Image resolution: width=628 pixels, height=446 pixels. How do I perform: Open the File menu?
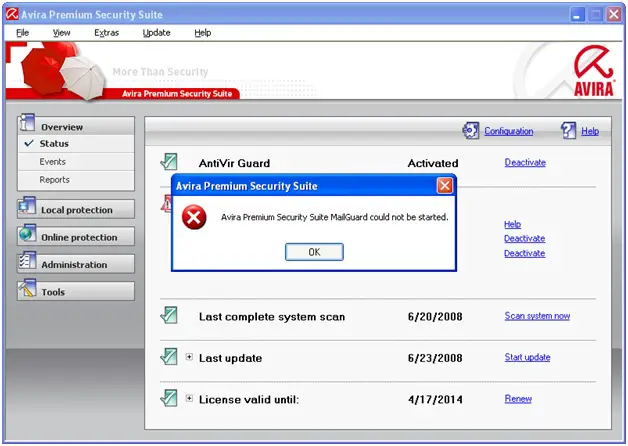pos(22,33)
